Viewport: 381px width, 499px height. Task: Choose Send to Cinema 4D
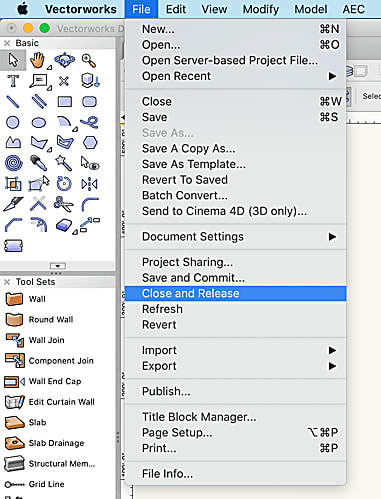tap(236, 211)
